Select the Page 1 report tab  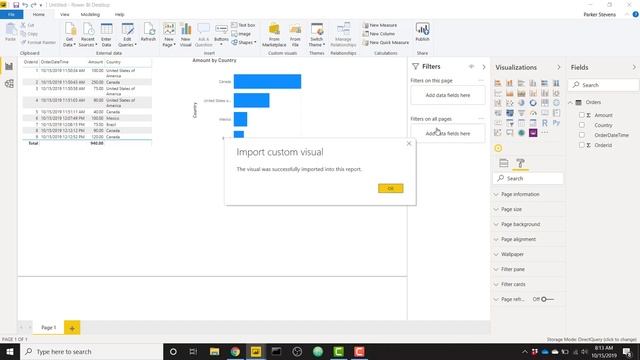tap(48, 327)
